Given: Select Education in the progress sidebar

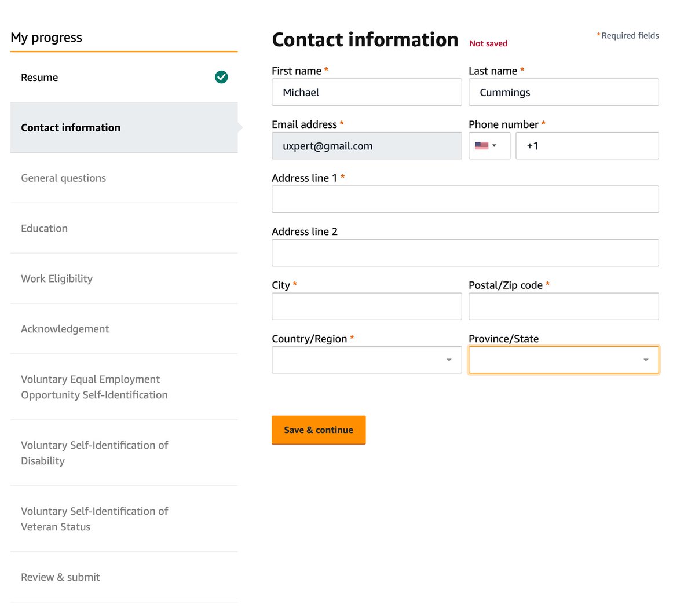Looking at the screenshot, I should [x=124, y=228].
